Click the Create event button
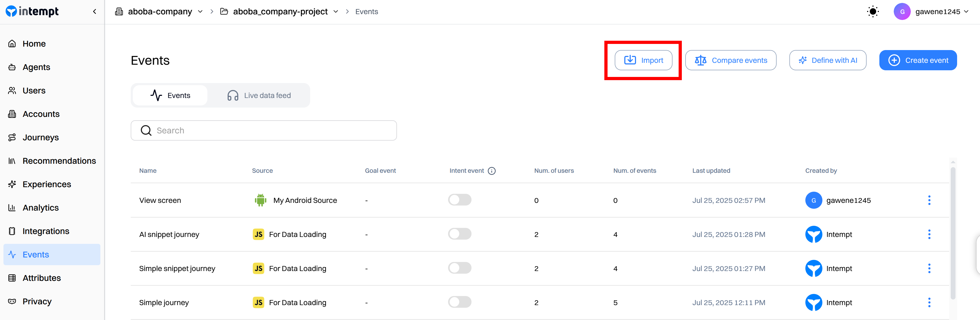The image size is (980, 320). point(918,60)
